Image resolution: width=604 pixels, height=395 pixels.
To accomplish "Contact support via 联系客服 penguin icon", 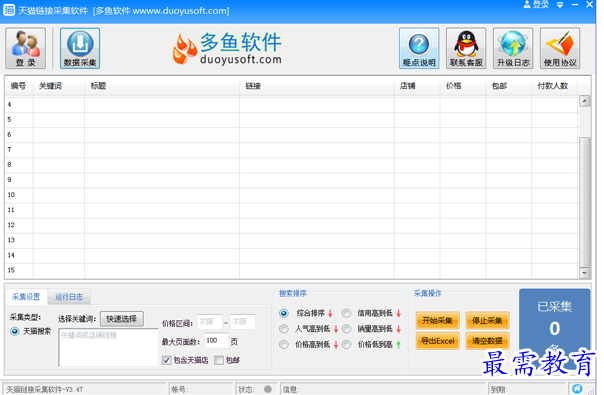I will point(466,48).
